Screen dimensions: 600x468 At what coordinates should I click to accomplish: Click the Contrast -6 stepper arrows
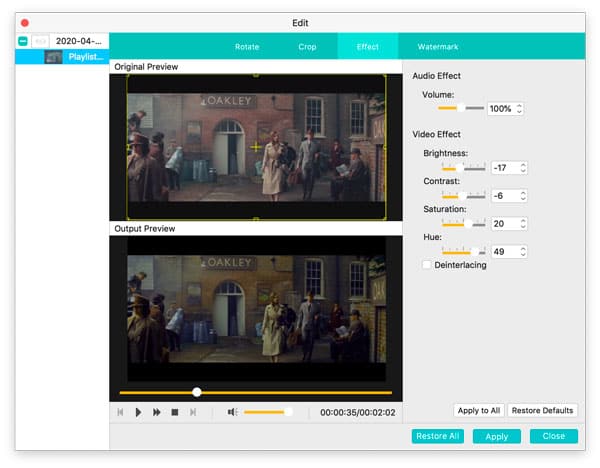(523, 196)
